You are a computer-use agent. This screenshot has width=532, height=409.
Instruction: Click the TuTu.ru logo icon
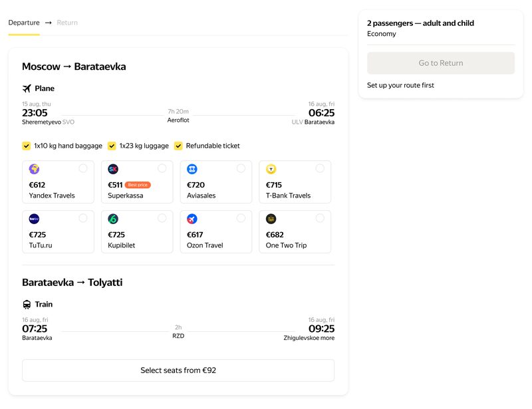[34, 219]
